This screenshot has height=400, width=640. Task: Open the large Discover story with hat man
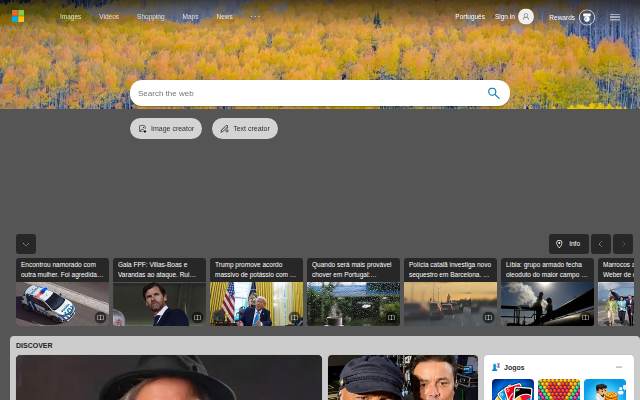tap(169, 378)
